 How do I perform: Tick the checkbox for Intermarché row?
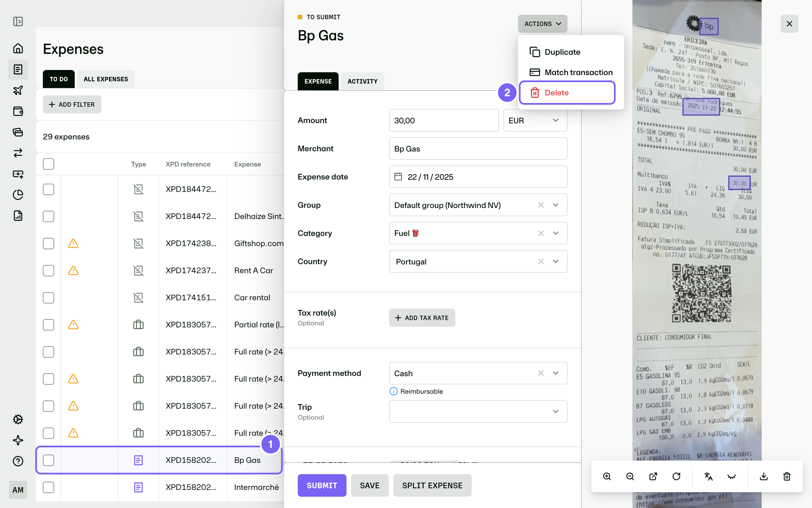48,487
